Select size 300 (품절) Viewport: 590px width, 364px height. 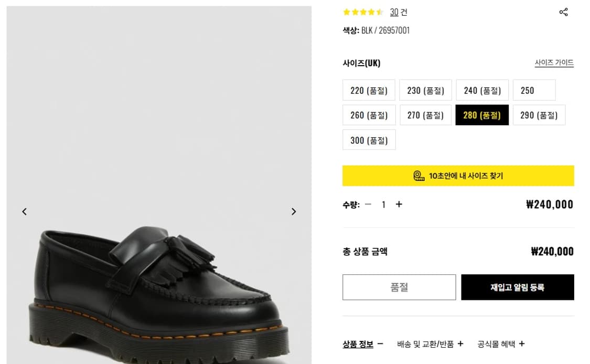coord(369,140)
